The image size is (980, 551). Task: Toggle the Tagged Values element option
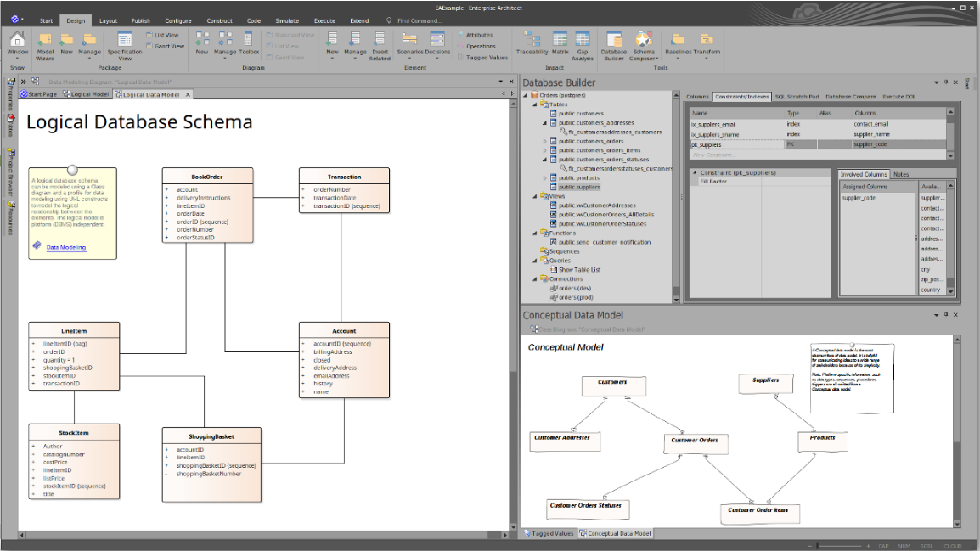(487, 58)
